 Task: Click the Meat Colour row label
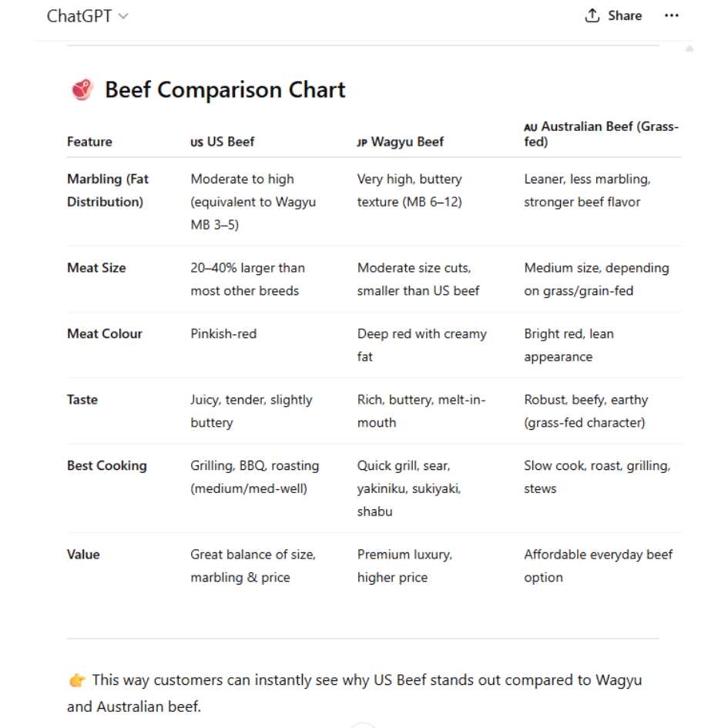coord(105,334)
